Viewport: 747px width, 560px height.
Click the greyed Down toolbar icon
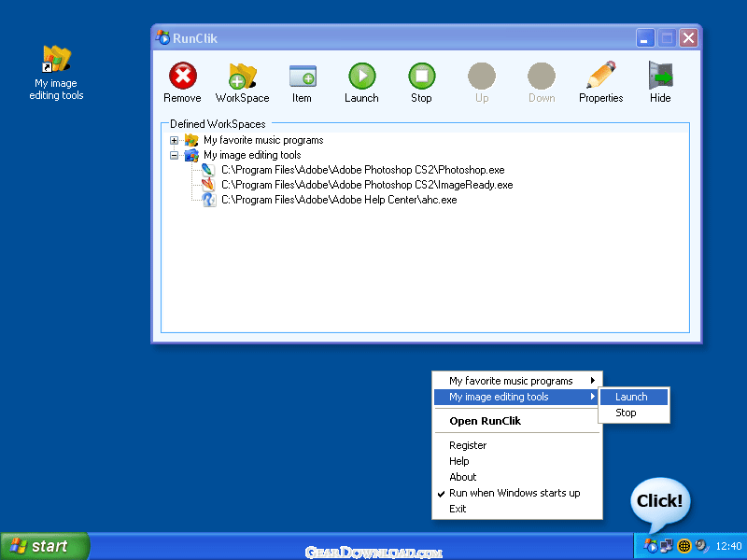(x=542, y=76)
